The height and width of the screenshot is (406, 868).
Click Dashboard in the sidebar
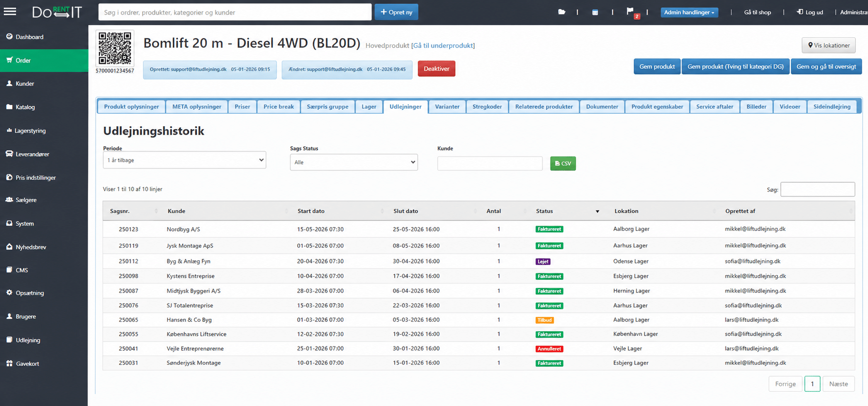44,37
